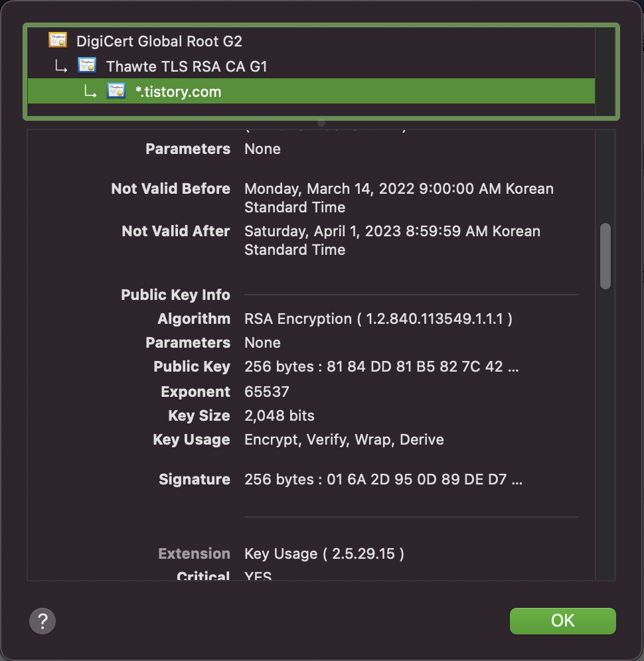Click the Not Valid After label
Viewport: 644px width, 661px height.
tap(176, 231)
